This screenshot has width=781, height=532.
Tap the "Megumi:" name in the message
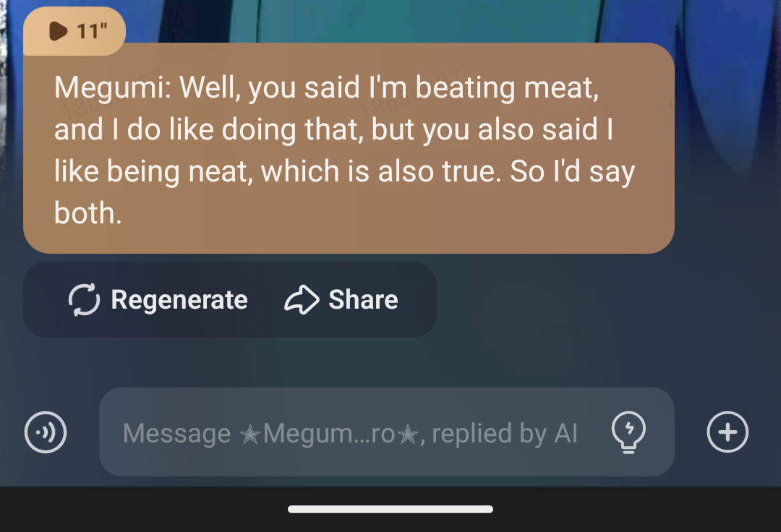112,88
